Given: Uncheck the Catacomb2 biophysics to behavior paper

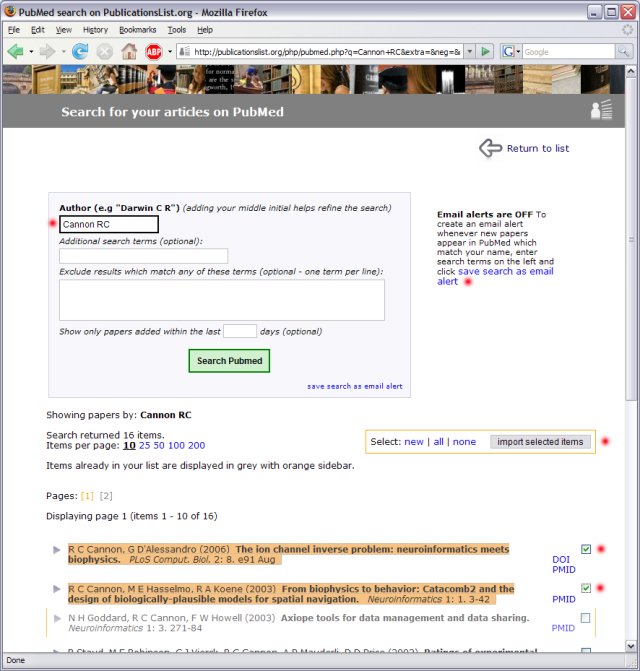Looking at the screenshot, I should 586,588.
